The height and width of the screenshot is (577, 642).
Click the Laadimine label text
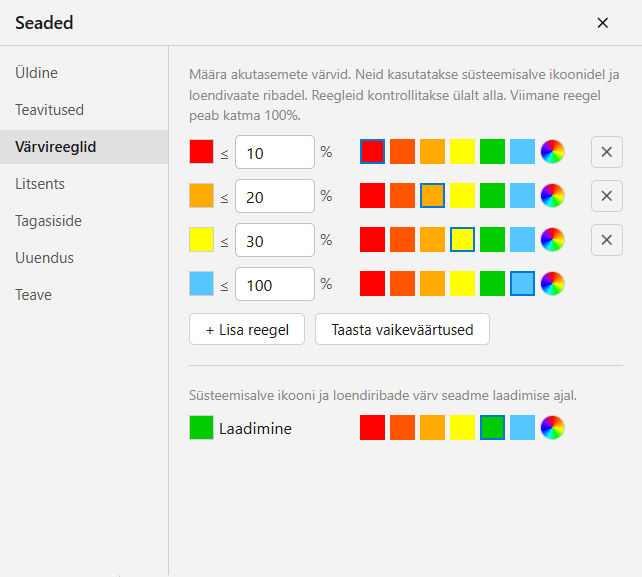pos(255,429)
